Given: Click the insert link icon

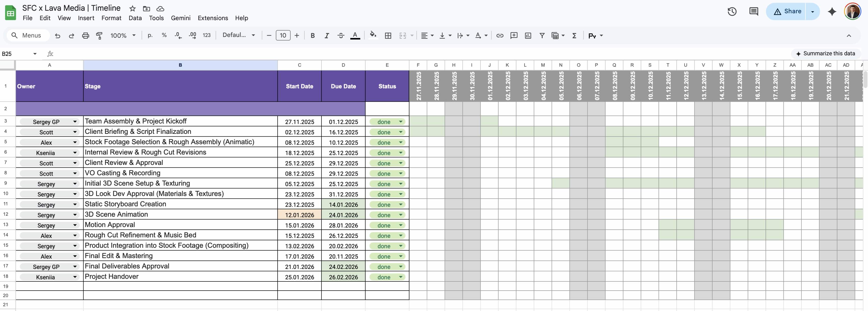Looking at the screenshot, I should click(x=500, y=35).
